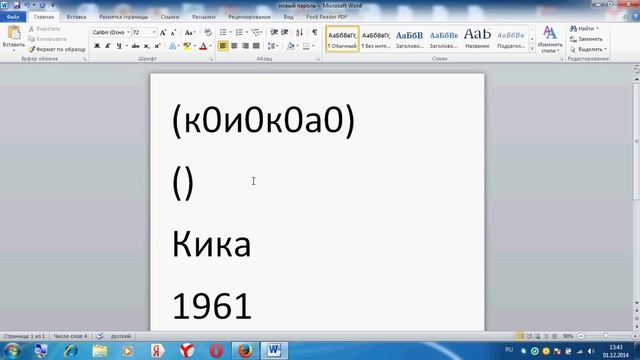
Task: Click the Shading paint bucket icon
Action: click(291, 46)
